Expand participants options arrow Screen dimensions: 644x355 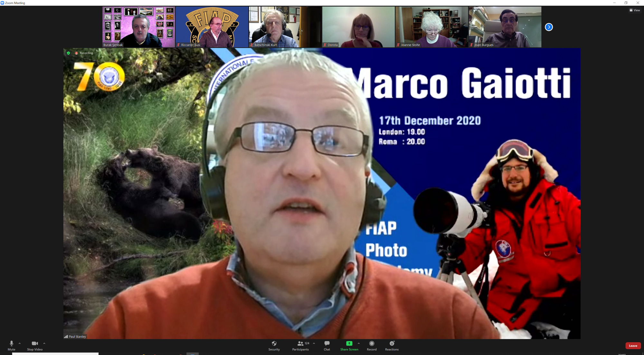[314, 343]
